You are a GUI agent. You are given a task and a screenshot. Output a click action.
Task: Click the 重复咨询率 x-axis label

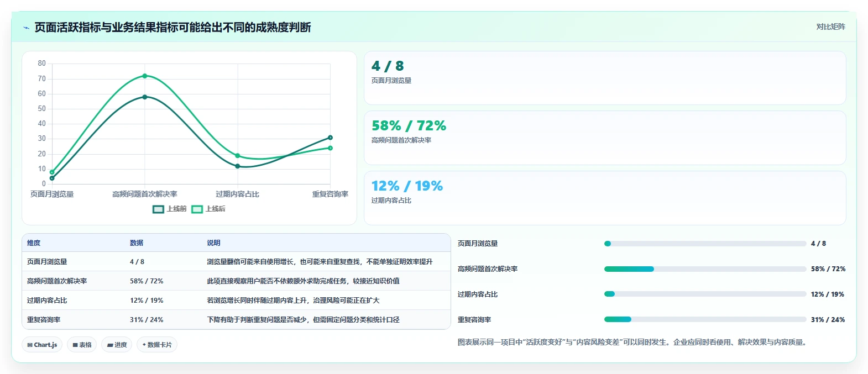pos(330,194)
